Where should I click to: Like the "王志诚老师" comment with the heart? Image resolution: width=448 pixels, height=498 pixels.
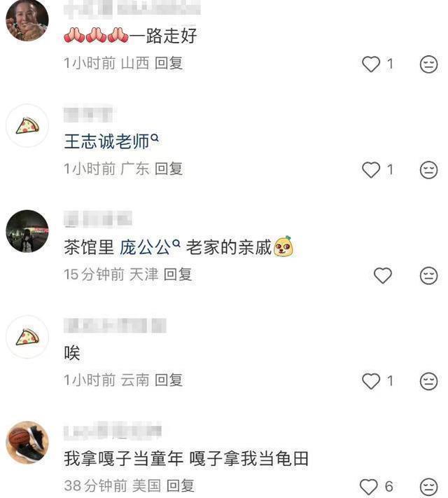pos(371,170)
